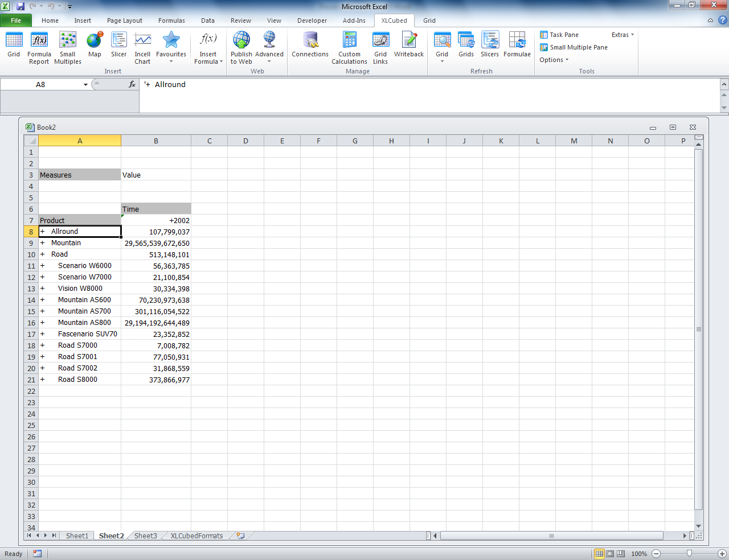
Task: Open the Formula Report tool
Action: (39, 48)
